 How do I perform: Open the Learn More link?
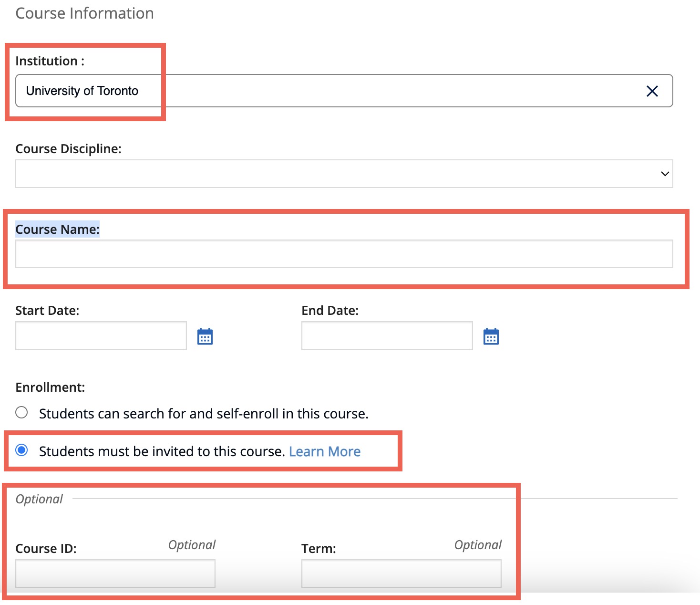324,451
